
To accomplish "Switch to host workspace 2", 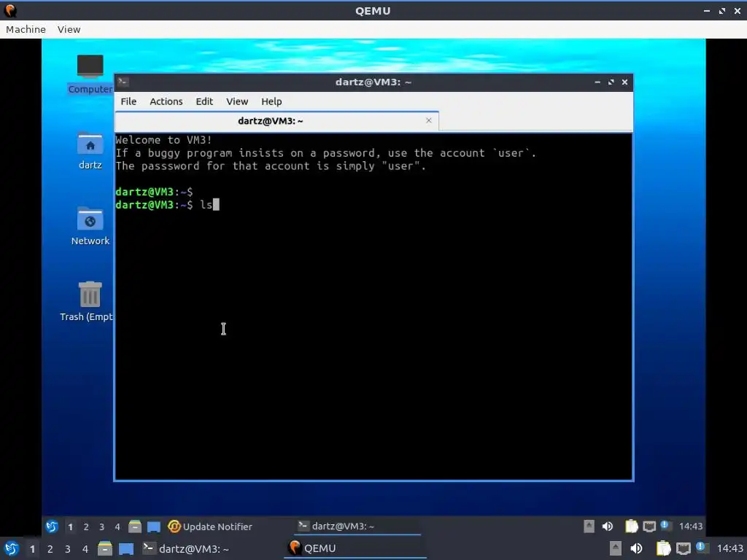I will click(50, 549).
